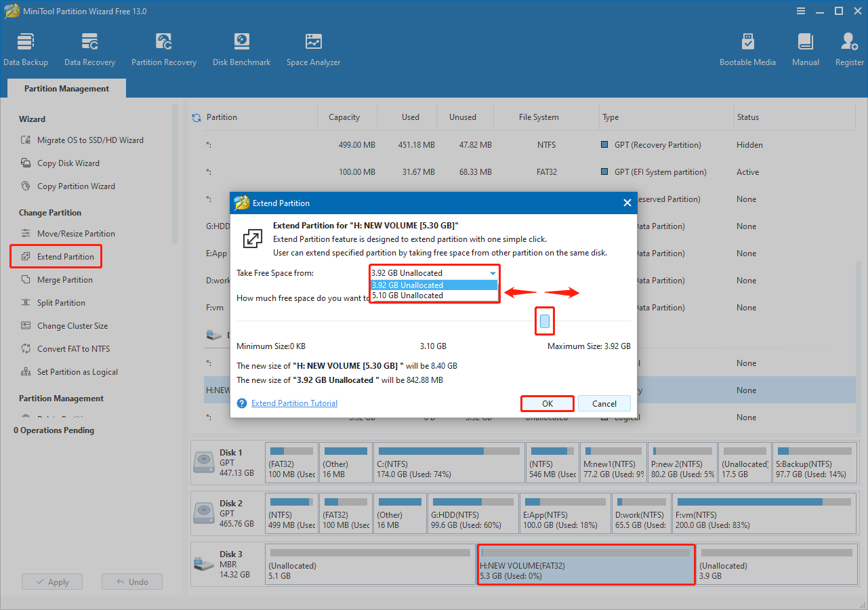Cancel the Extend Partition dialog
Viewport: 868px width, 610px height.
[604, 403]
